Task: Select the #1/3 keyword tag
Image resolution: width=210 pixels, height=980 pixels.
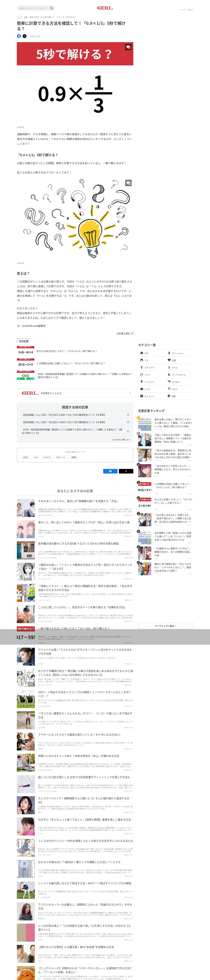Action: point(36,457)
